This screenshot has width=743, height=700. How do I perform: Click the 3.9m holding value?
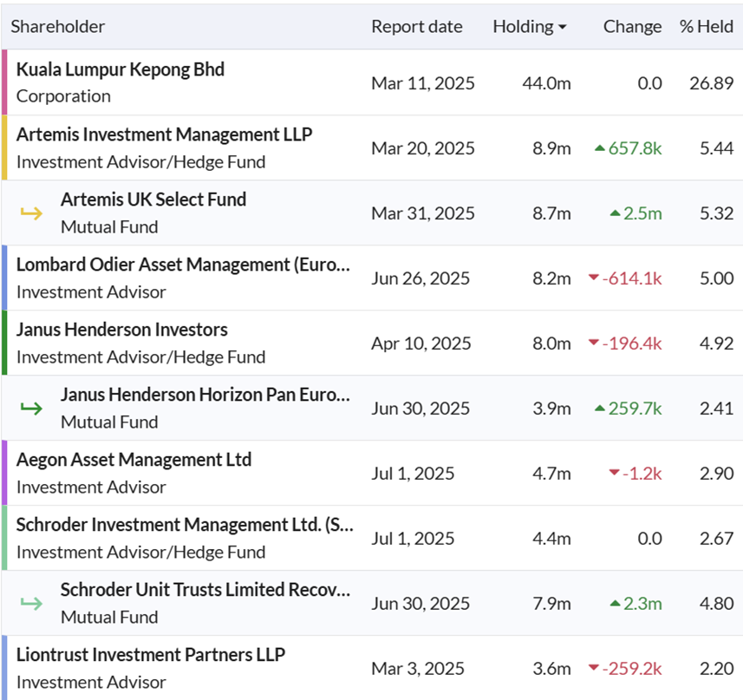(552, 408)
